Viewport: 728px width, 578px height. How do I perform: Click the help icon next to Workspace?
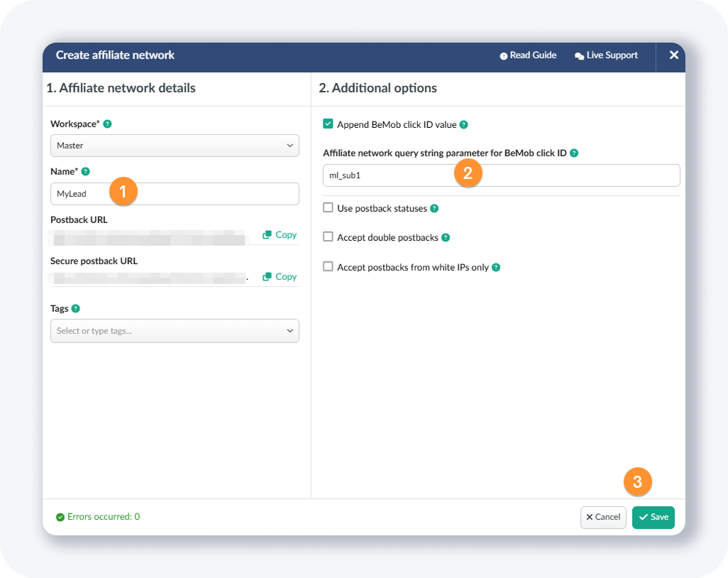click(108, 124)
